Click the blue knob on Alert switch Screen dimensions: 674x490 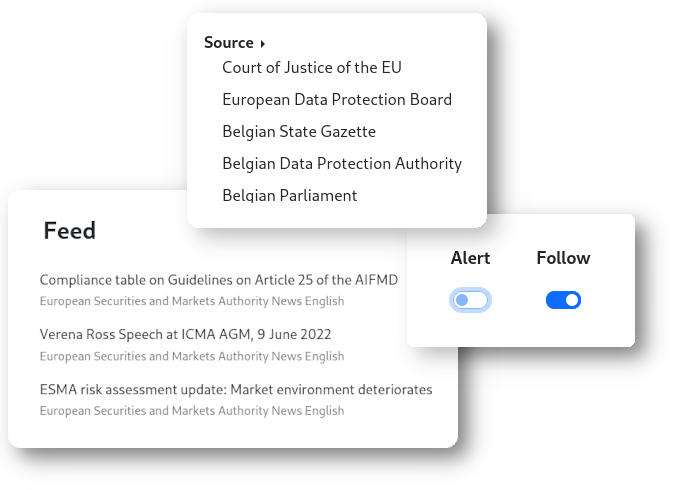click(462, 300)
